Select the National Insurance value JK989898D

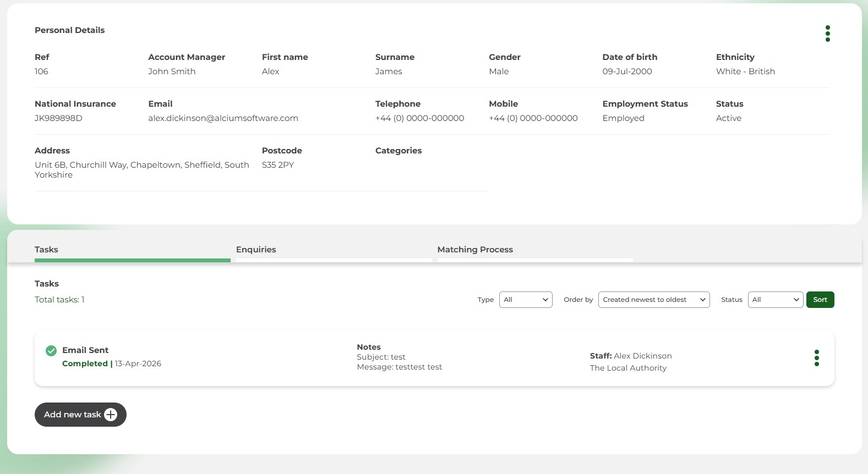58,118
